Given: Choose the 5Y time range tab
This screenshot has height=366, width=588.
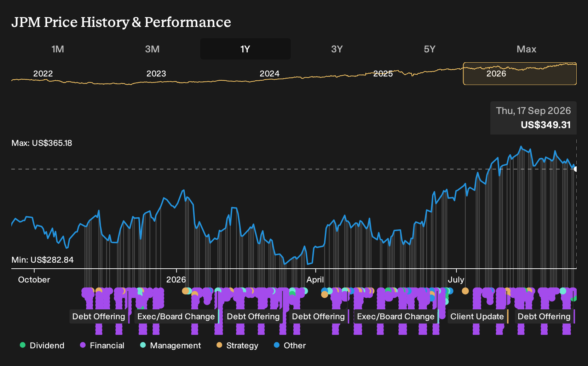Looking at the screenshot, I should pyautogui.click(x=430, y=49).
